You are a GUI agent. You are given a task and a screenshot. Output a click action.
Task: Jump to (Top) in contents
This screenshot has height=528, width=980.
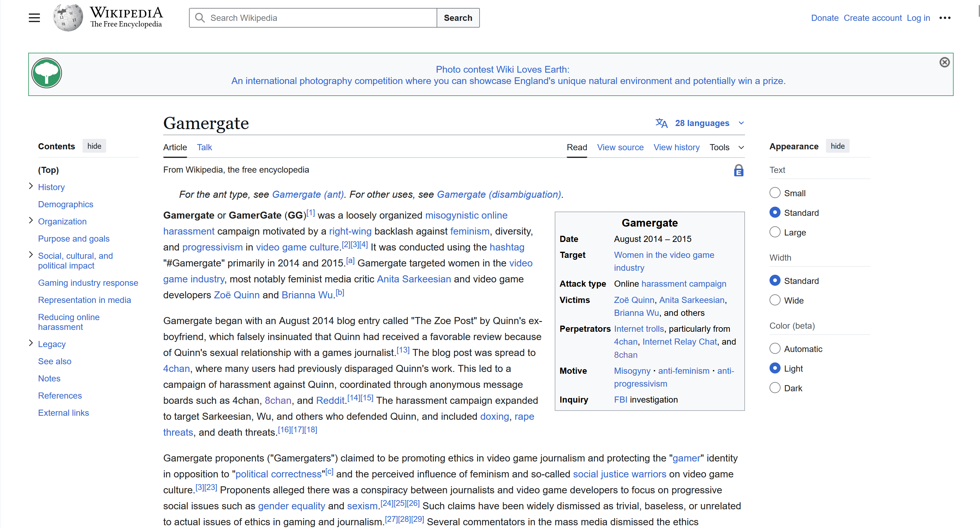48,170
